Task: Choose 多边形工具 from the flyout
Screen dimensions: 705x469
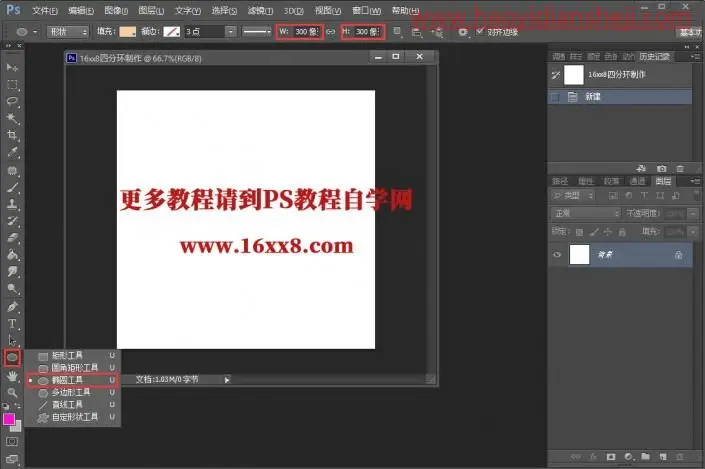Action: (73, 393)
